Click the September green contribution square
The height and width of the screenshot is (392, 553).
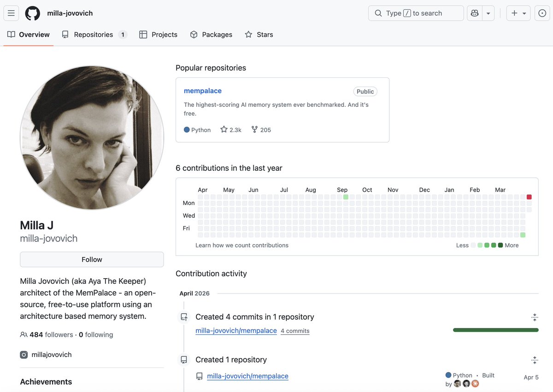pyautogui.click(x=346, y=197)
